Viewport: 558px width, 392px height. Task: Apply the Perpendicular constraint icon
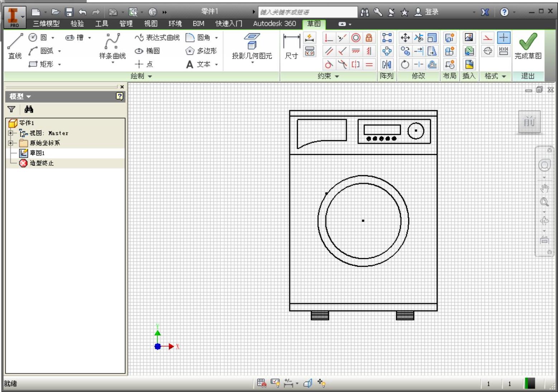(x=342, y=51)
